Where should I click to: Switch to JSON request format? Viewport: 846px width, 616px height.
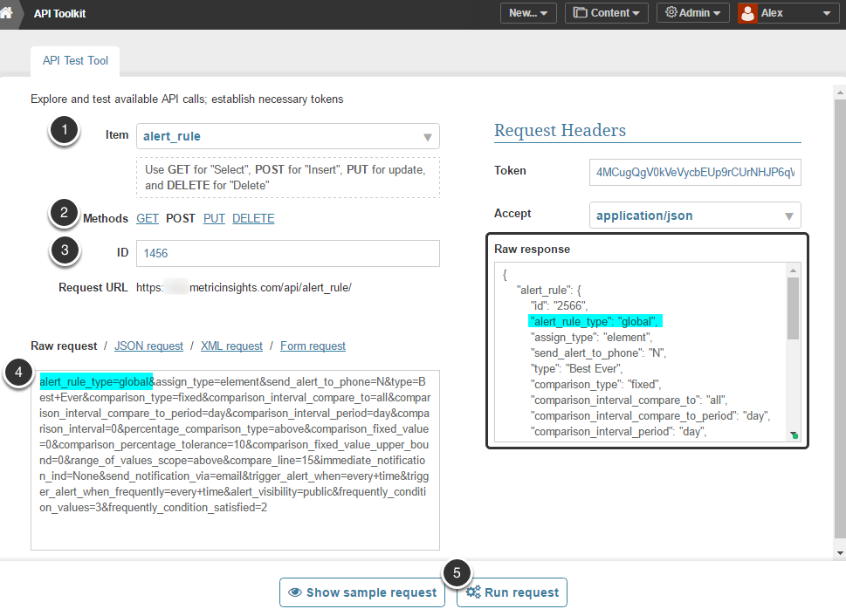(x=148, y=346)
